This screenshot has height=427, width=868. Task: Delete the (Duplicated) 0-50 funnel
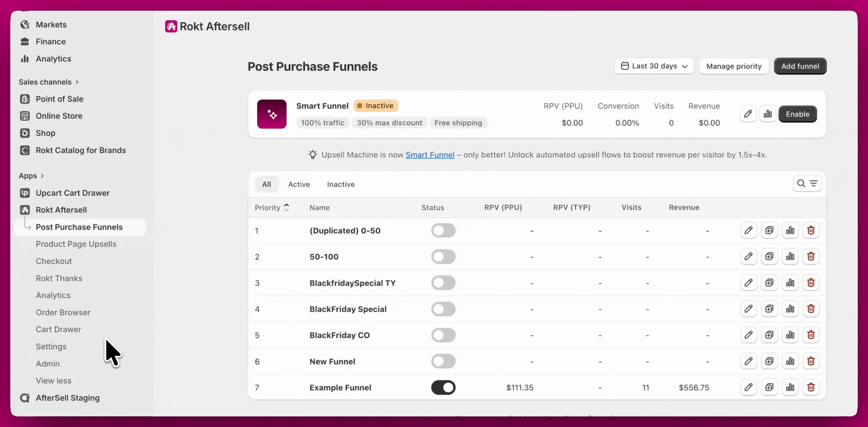click(811, 231)
